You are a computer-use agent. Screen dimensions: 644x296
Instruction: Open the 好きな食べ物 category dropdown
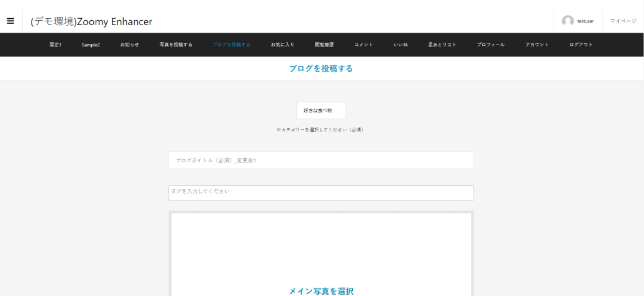click(x=321, y=110)
